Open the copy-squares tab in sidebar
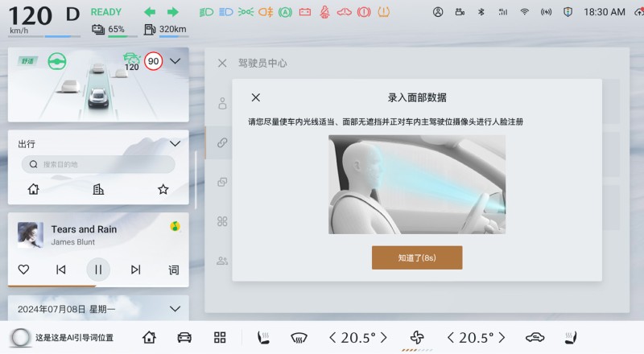644x354 pixels. coord(222,182)
